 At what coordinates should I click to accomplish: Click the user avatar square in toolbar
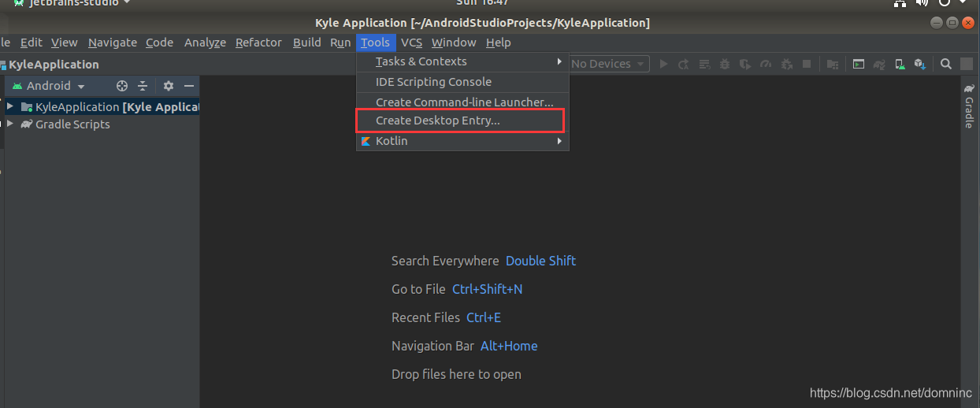click(966, 64)
